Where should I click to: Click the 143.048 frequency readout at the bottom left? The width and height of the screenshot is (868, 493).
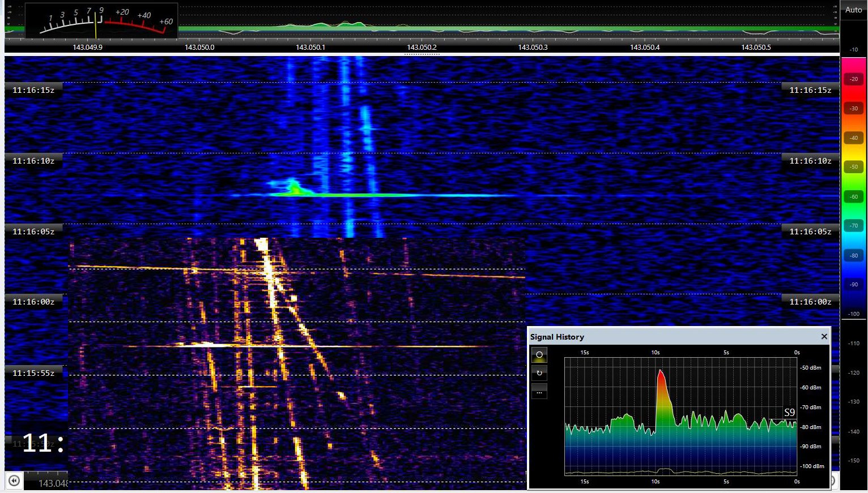[53, 483]
